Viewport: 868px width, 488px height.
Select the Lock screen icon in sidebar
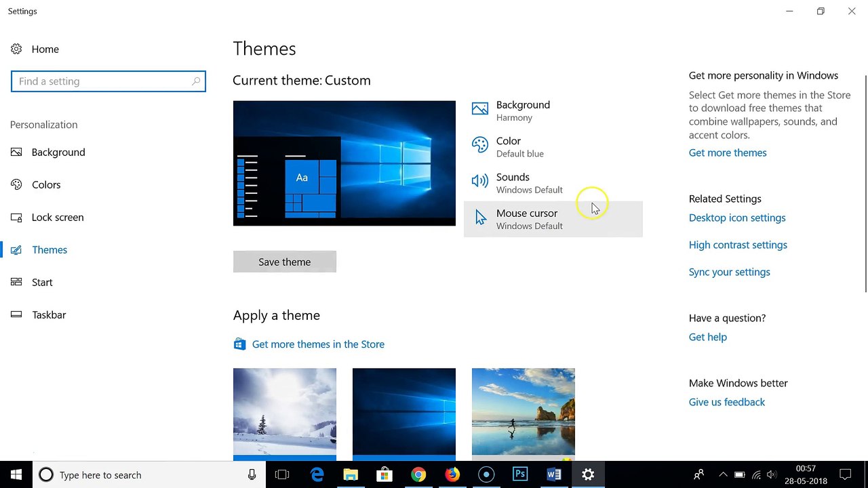16,217
